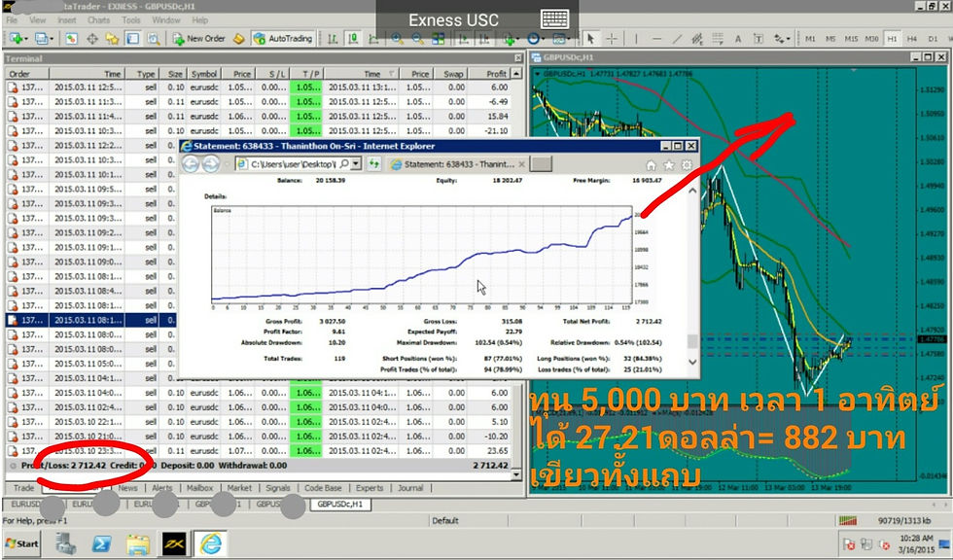953x560 pixels.
Task: Switch to H4 timeframe
Action: point(912,39)
